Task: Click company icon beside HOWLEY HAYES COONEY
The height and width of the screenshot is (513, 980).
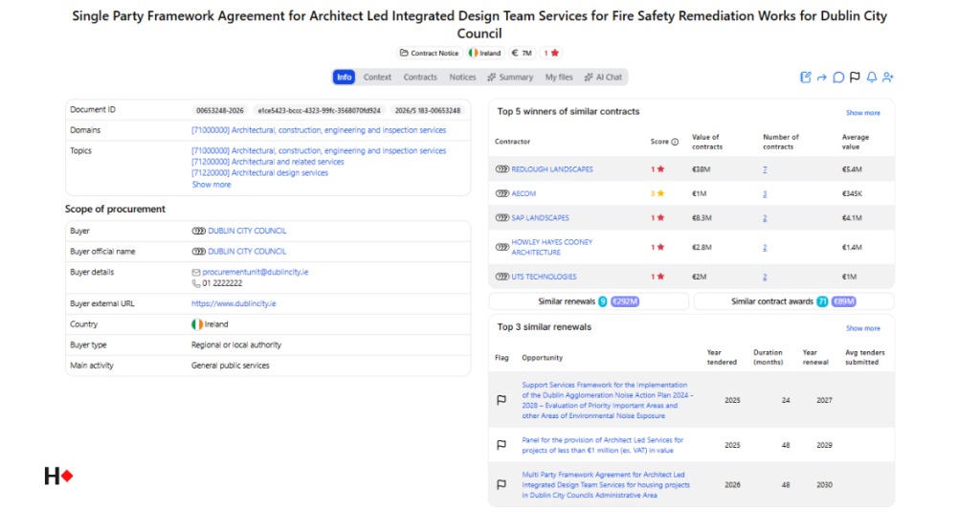Action: [502, 248]
